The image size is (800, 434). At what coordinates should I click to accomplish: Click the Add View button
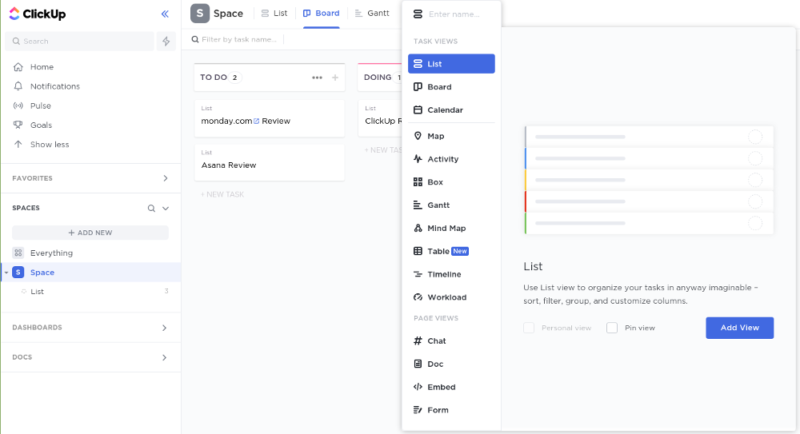pos(740,328)
